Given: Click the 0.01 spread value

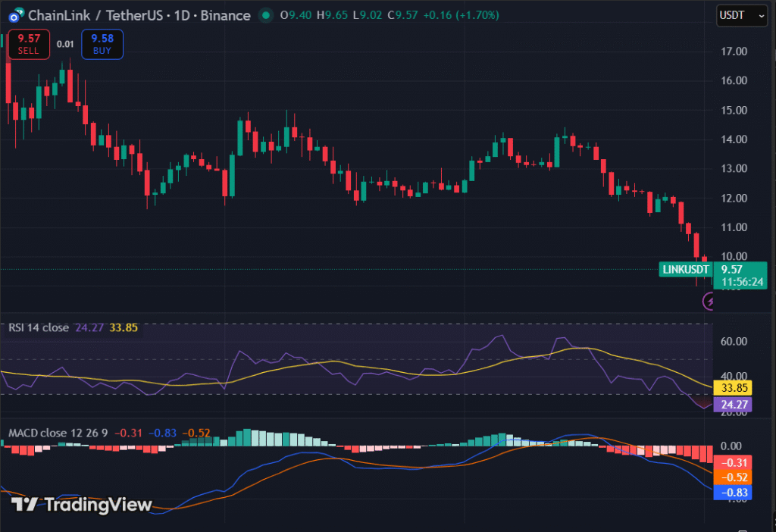Looking at the screenshot, I should tap(65, 45).
